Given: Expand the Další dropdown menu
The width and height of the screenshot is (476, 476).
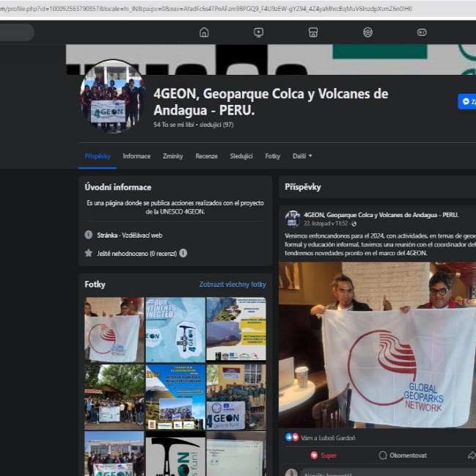Looking at the screenshot, I should 302,156.
